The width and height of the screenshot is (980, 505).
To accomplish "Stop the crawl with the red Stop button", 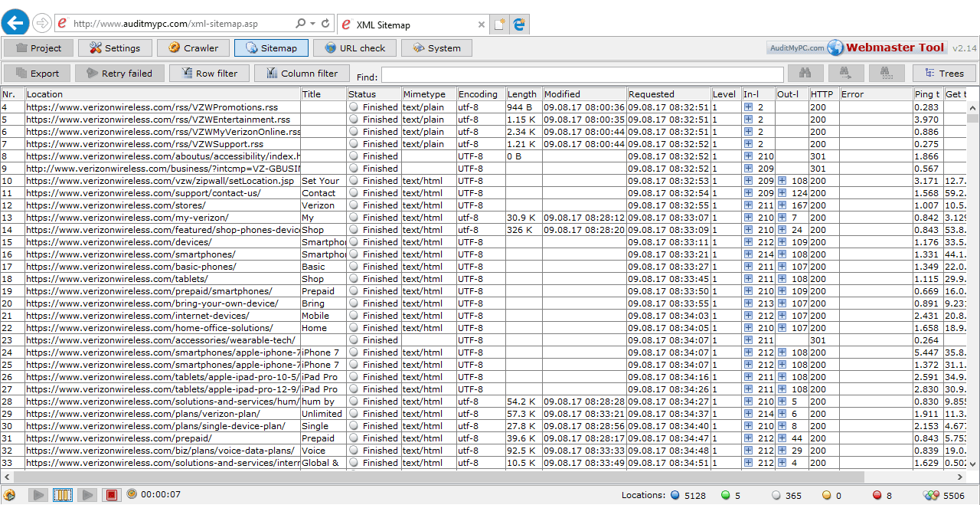I will point(112,495).
